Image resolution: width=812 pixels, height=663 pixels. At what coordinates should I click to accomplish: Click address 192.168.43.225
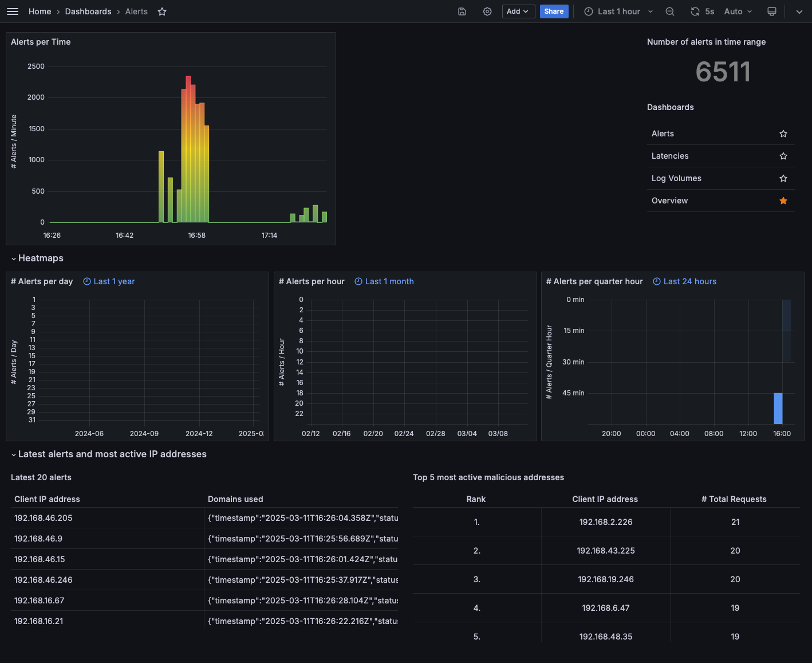pos(606,551)
